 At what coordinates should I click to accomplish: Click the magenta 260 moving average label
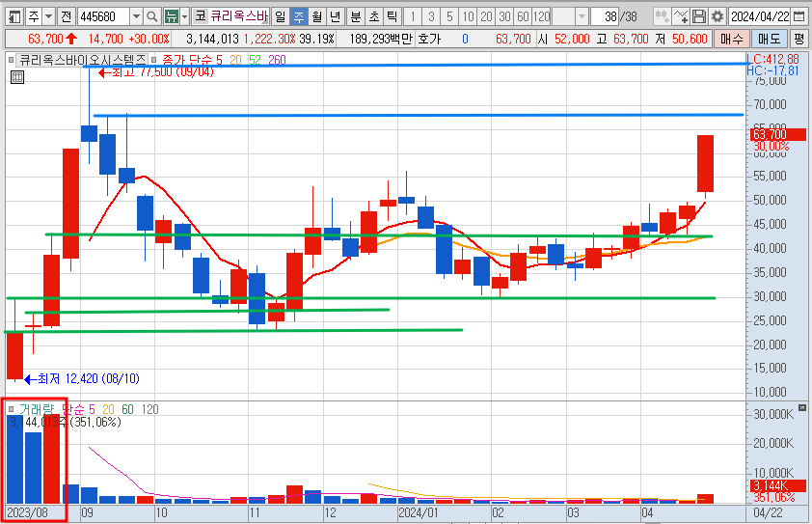[x=277, y=60]
